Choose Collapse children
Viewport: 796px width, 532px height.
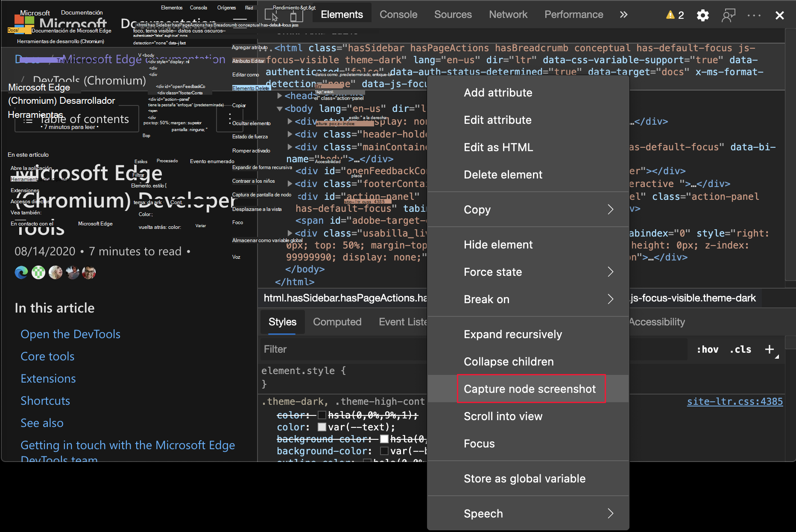pos(528,362)
